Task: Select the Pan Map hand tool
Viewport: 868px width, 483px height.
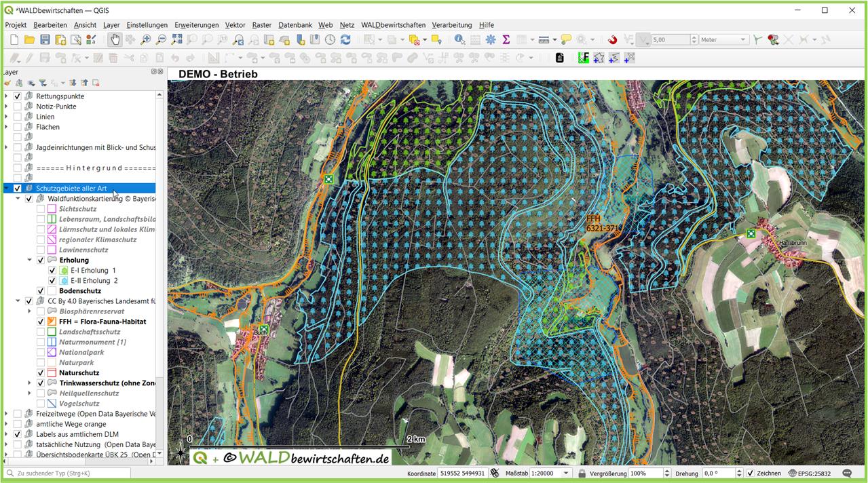Action: point(115,40)
